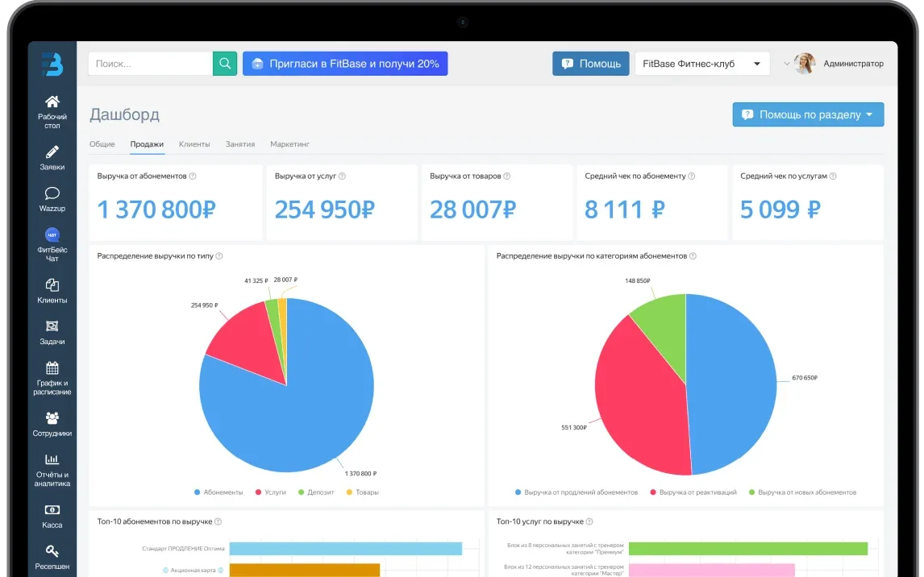Open Касса cash icon in sidebar
This screenshot has width=924, height=577.
(x=52, y=510)
